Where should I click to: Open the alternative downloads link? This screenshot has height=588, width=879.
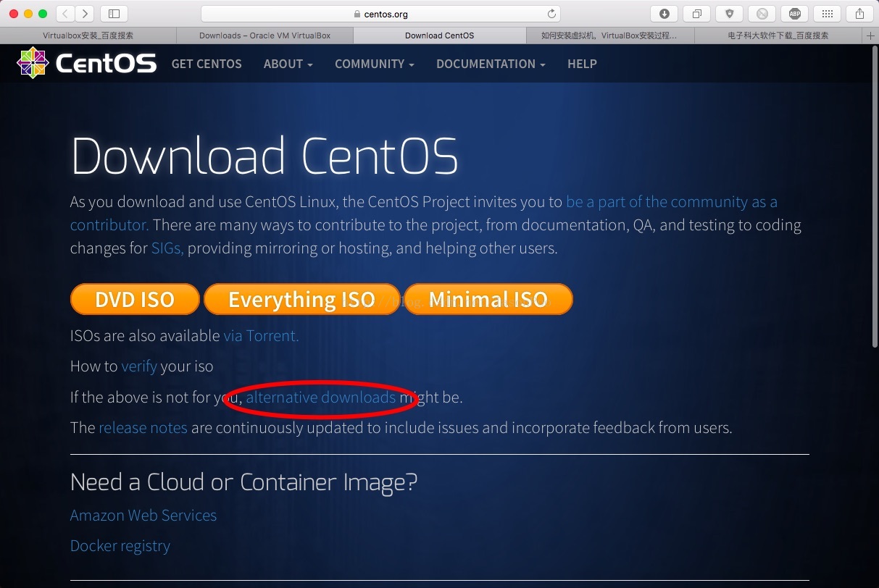tap(321, 397)
